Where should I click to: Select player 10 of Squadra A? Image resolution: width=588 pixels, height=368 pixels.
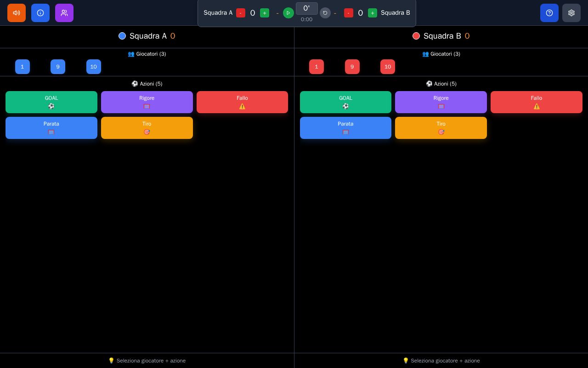94,67
